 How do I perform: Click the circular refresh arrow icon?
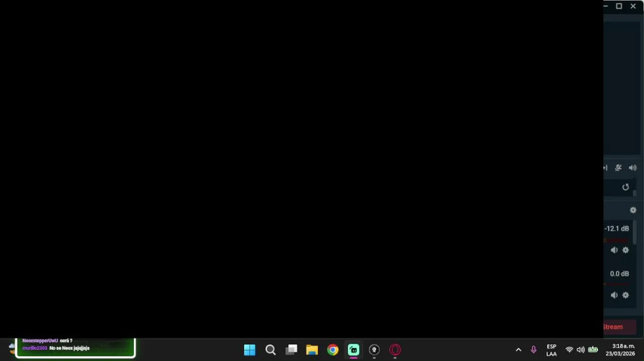coord(625,187)
